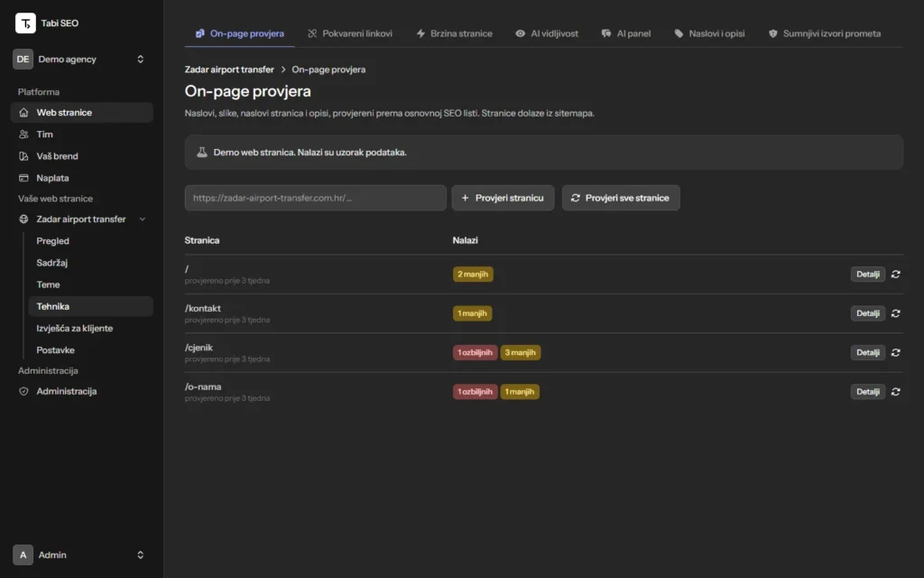
Task: Click the Tabi SEO logo icon
Action: [x=25, y=23]
